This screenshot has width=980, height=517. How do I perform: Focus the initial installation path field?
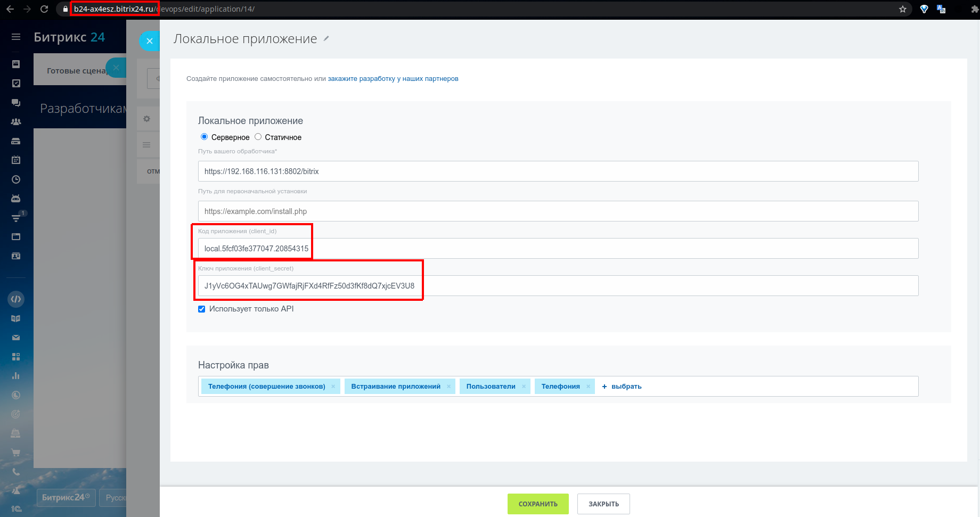point(558,211)
